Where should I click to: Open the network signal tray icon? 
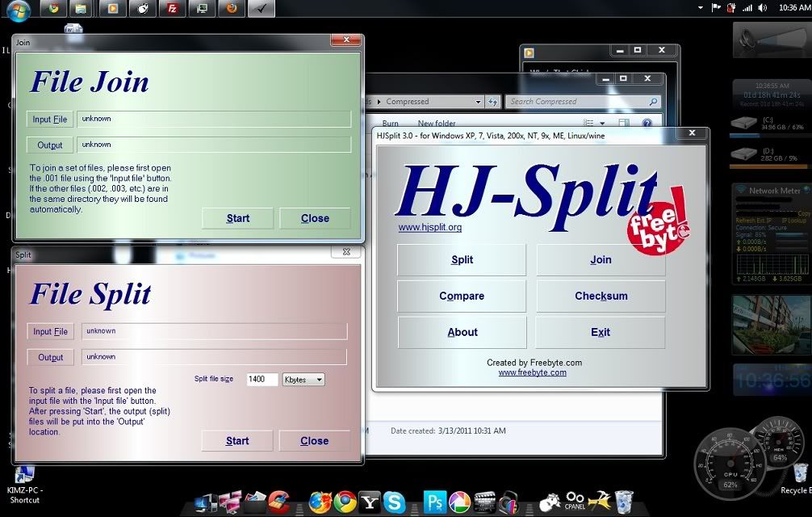pyautogui.click(x=747, y=8)
